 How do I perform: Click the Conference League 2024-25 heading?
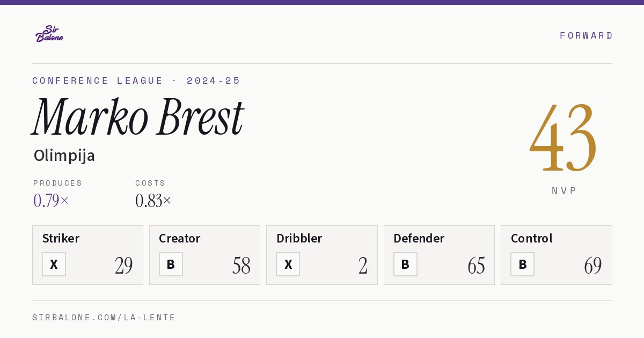click(x=136, y=80)
